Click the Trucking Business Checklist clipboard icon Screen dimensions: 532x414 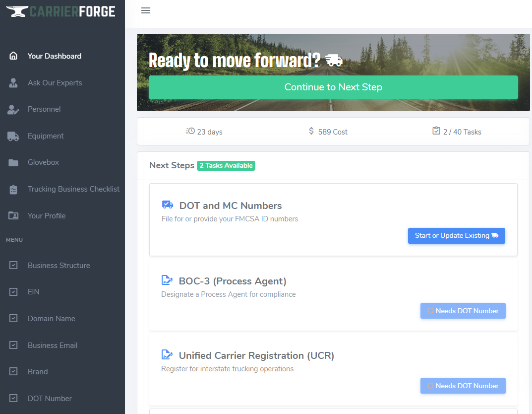[x=13, y=189]
